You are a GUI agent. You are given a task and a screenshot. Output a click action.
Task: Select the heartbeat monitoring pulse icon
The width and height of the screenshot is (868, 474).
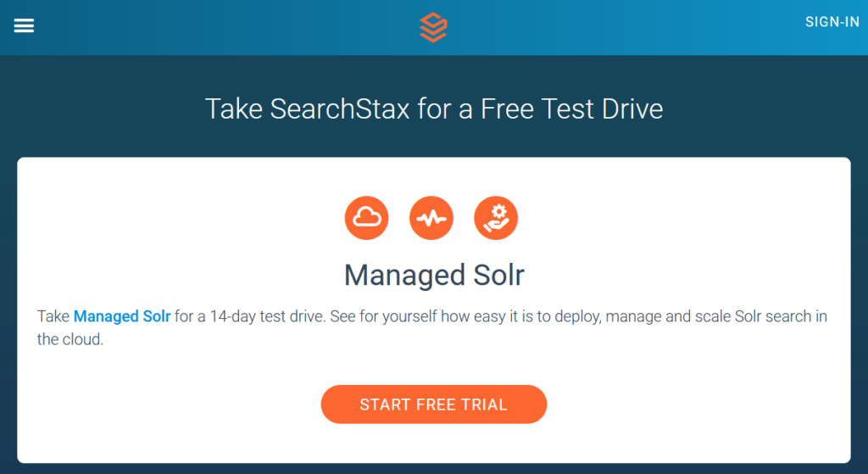pyautogui.click(x=431, y=218)
